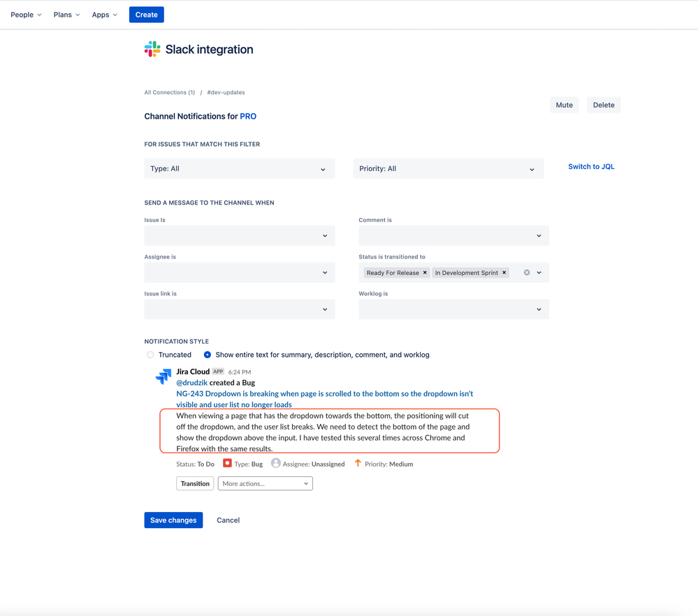Cancel the notification changes

coord(228,520)
